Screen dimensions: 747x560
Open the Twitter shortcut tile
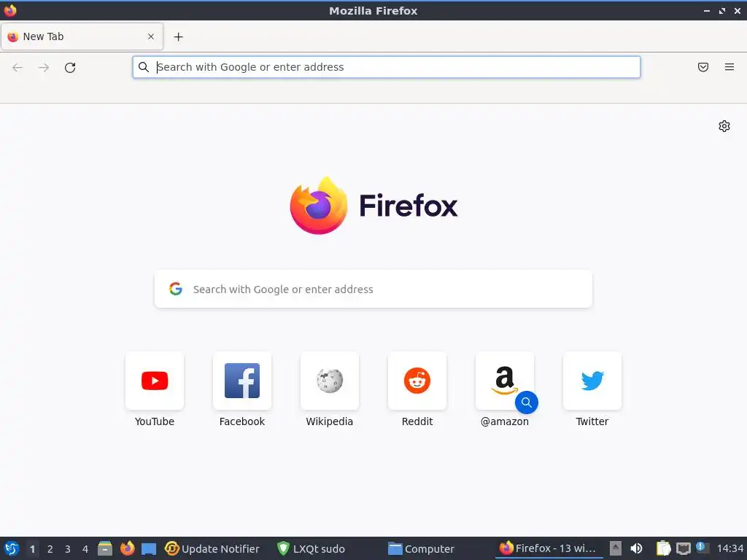[592, 381]
